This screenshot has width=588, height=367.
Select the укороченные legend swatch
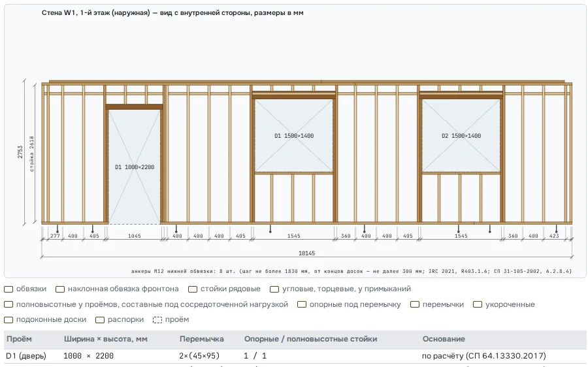478,304
